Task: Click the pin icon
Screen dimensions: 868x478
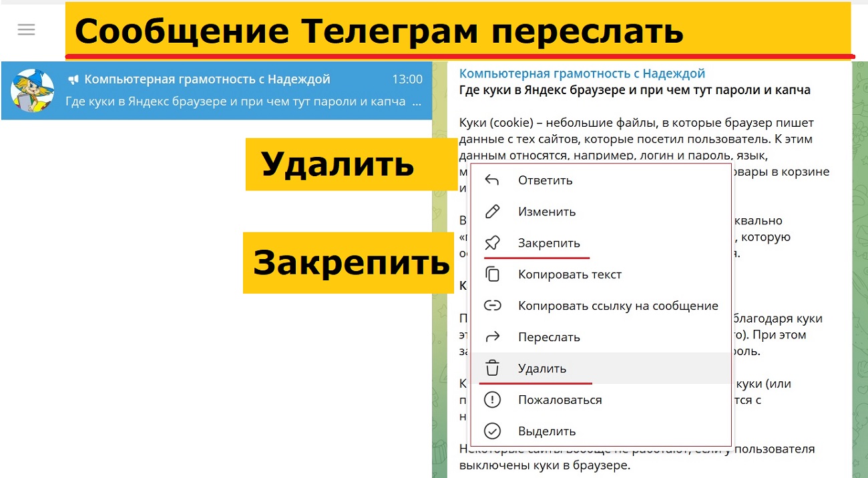Action: [492, 243]
